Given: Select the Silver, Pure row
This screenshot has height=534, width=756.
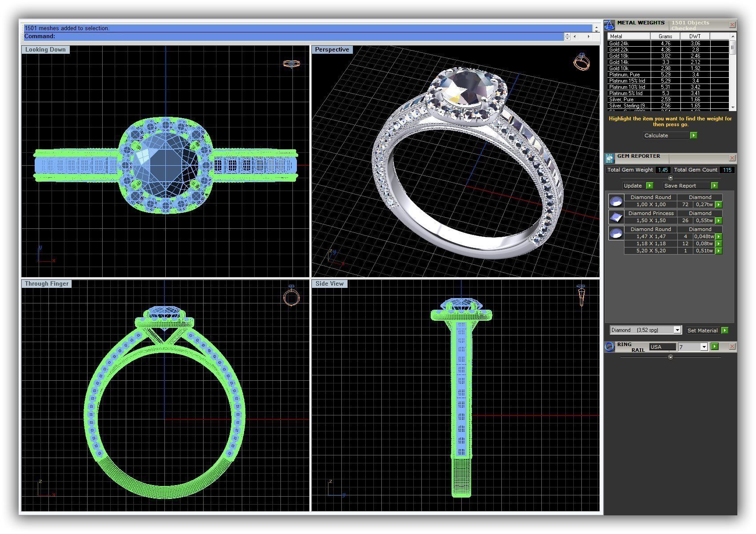Looking at the screenshot, I should coord(668,100).
